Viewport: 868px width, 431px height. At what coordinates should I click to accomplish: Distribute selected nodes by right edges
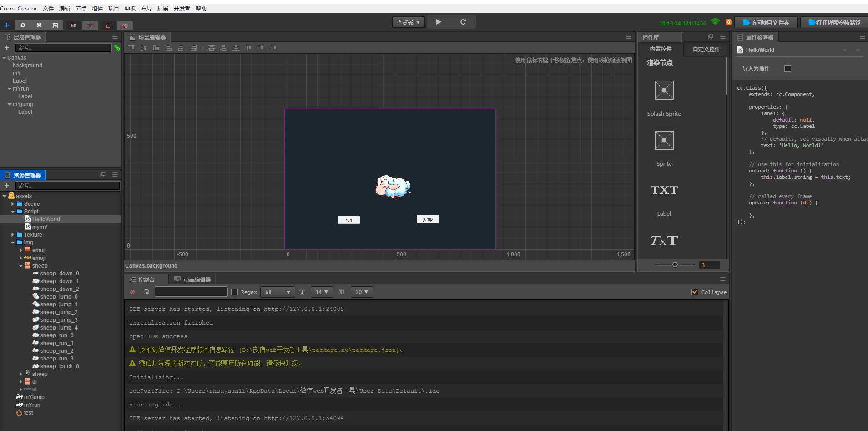pyautogui.click(x=273, y=48)
